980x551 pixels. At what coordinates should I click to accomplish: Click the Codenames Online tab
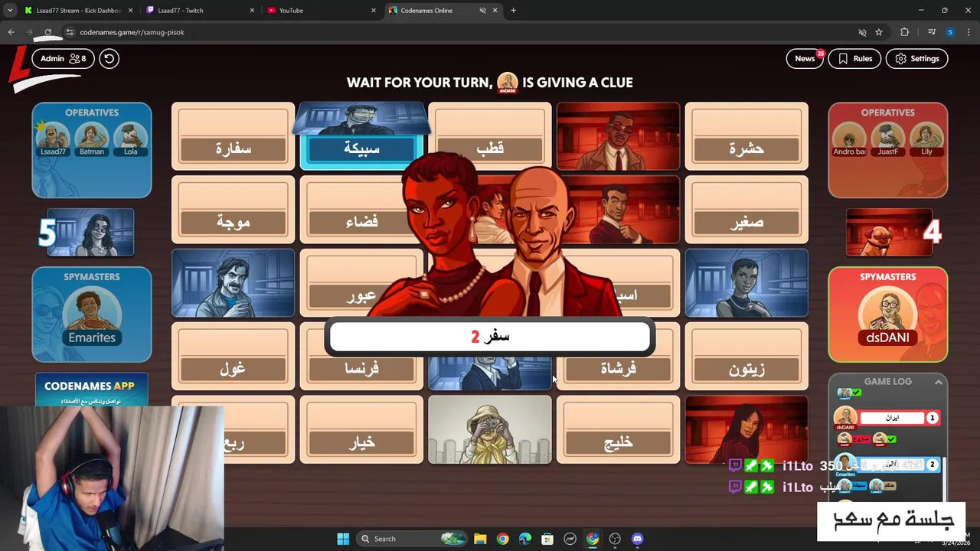click(444, 11)
